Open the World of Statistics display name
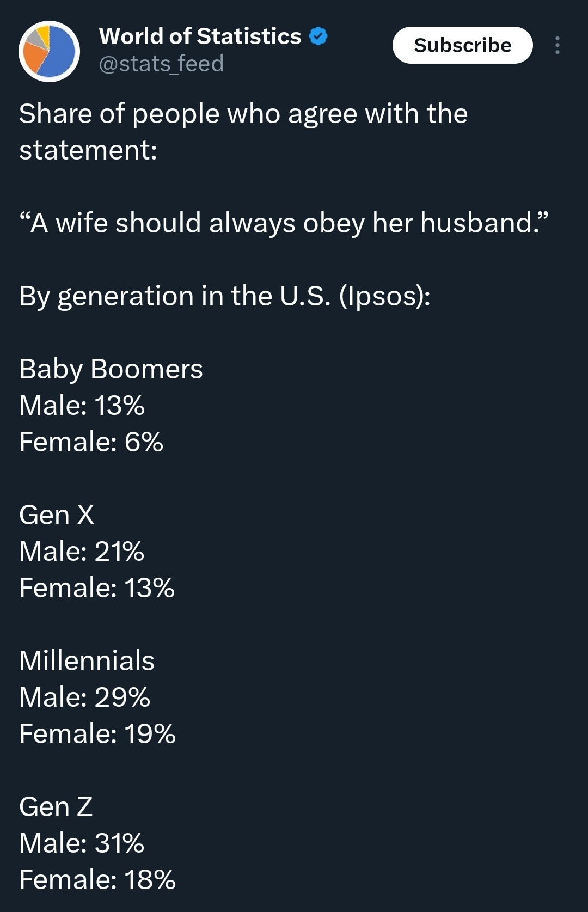Viewport: 588px width, 912px height. (200, 36)
